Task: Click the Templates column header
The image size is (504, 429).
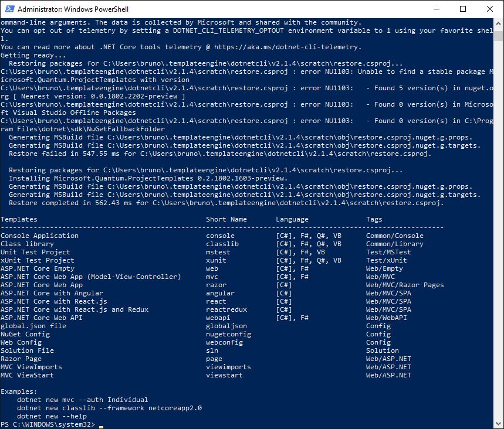Action: point(19,219)
